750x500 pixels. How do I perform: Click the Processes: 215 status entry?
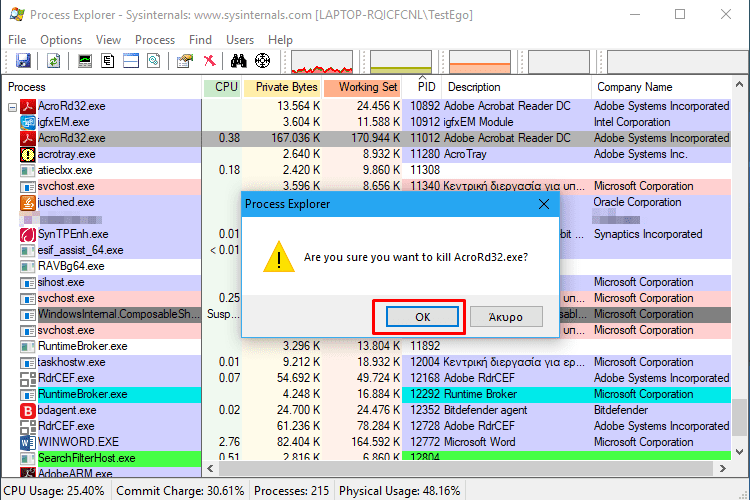tap(291, 491)
